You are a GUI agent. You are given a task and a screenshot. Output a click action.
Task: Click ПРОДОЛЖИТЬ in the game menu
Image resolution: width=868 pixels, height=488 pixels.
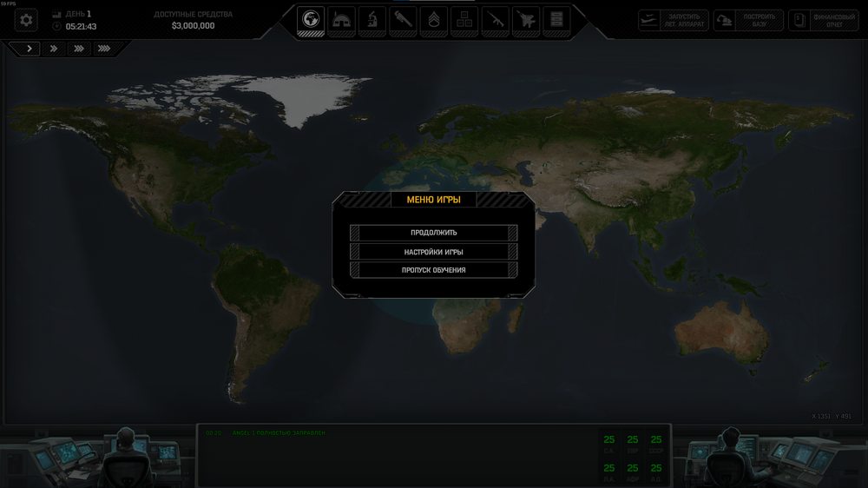(x=433, y=233)
